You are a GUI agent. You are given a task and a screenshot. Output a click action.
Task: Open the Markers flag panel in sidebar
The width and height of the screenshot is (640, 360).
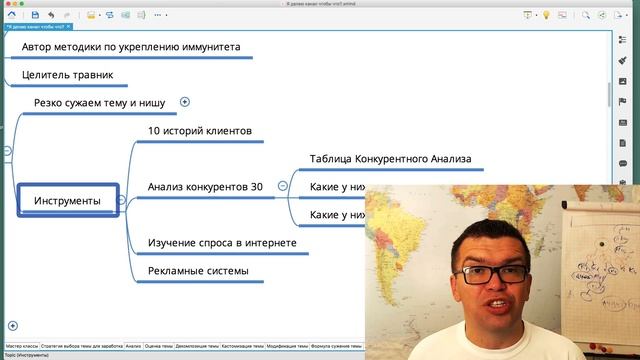coord(622,101)
